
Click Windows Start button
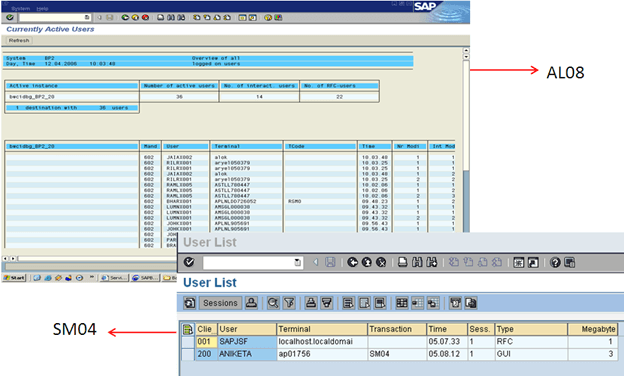pyautogui.click(x=14, y=278)
